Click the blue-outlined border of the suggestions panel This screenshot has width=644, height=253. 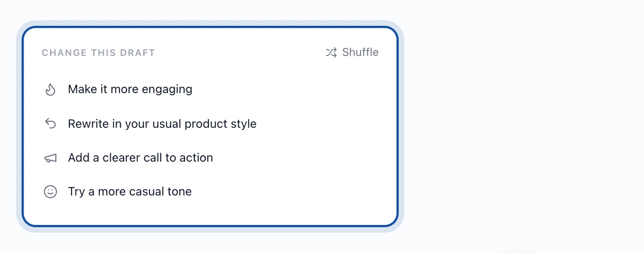coord(210,27)
